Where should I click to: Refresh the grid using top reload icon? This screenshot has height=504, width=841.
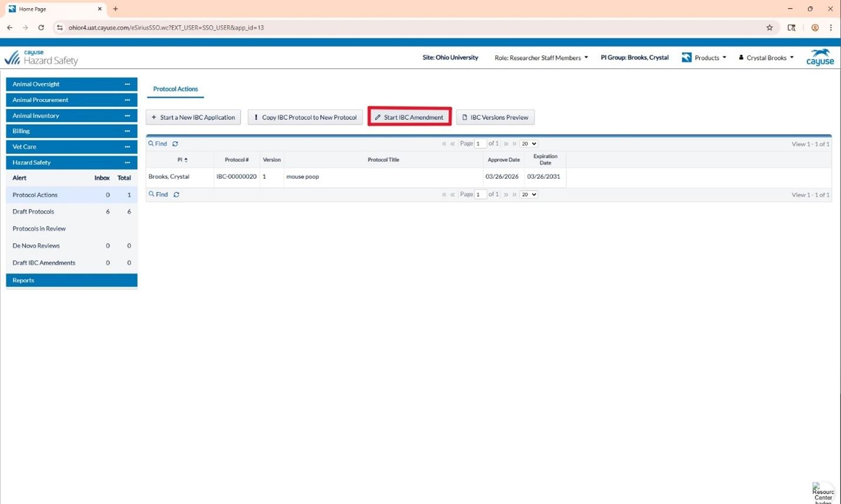click(175, 143)
